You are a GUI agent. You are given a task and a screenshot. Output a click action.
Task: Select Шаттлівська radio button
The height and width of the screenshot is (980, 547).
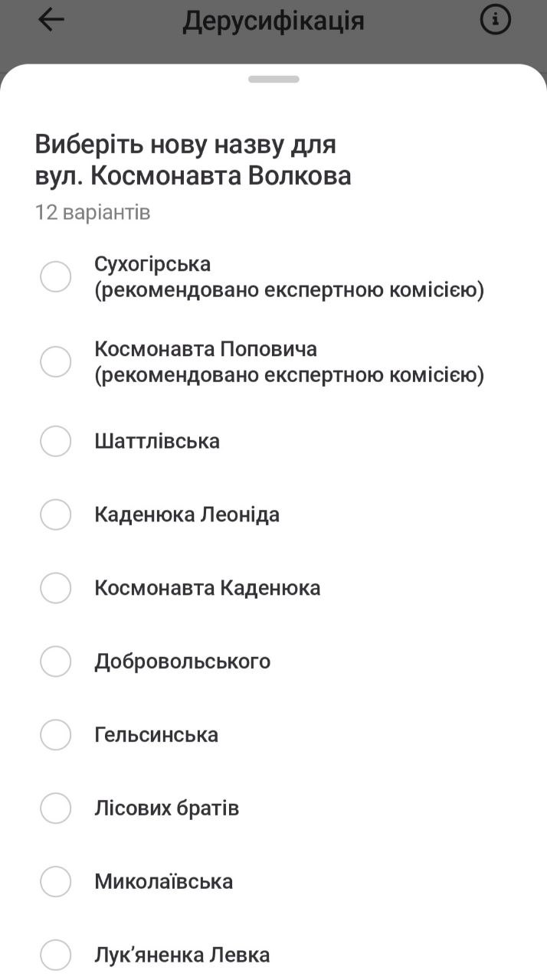pos(56,441)
